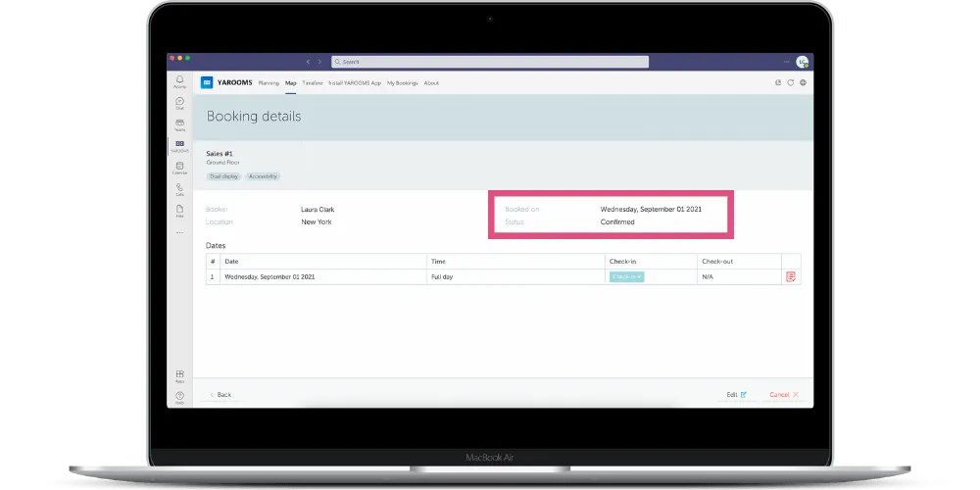This screenshot has width=980, height=490.
Task: Click the Back button
Action: pos(220,394)
